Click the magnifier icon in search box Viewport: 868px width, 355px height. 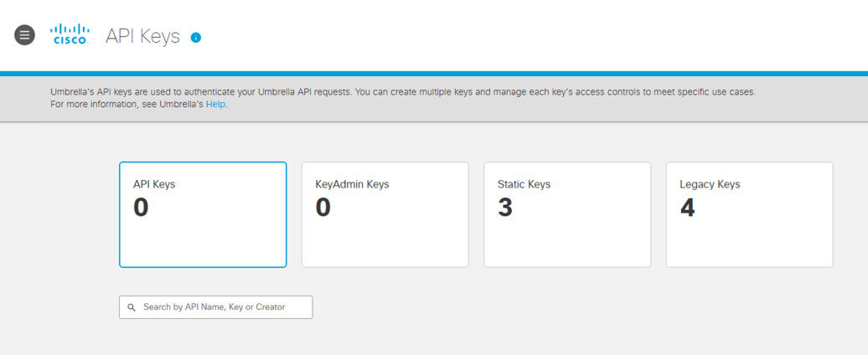pyautogui.click(x=132, y=307)
